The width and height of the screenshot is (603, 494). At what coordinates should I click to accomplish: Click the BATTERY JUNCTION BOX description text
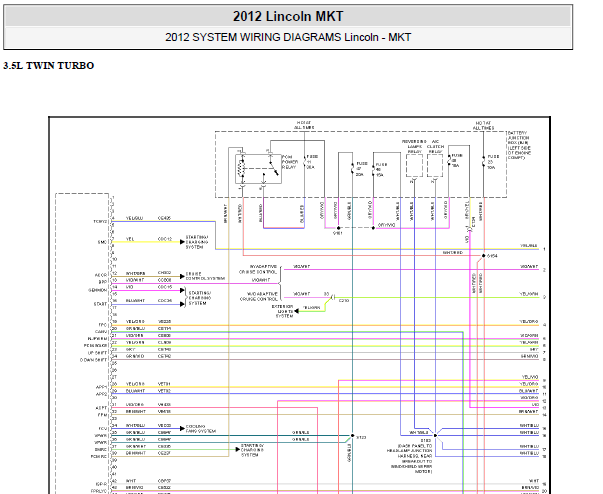pos(519,145)
